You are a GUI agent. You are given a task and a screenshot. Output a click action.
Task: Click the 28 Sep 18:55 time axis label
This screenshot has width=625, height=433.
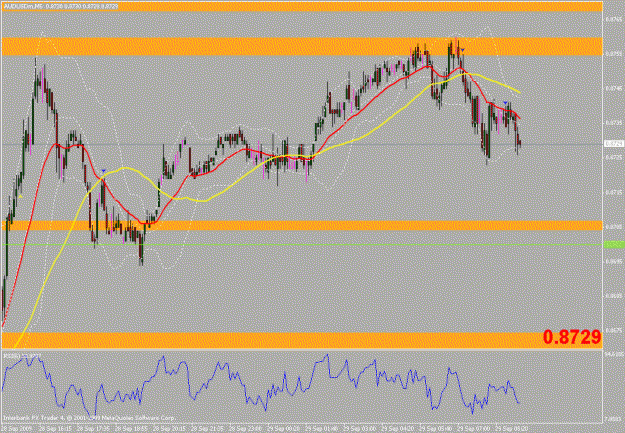point(131,429)
